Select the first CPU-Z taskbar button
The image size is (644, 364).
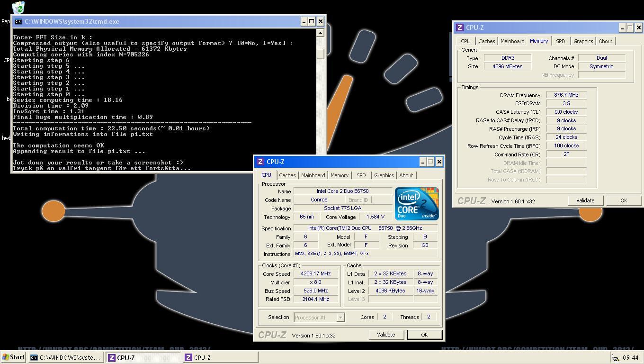[143, 357]
